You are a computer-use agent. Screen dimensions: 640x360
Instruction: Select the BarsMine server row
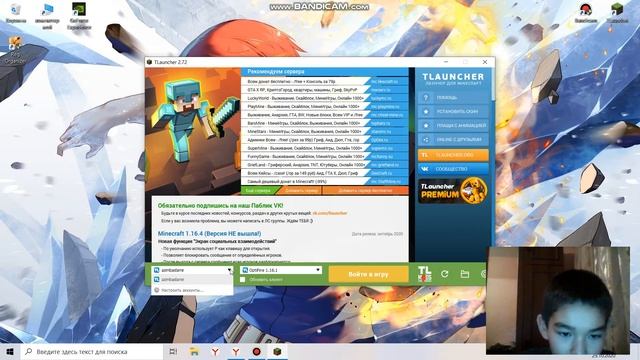click(x=324, y=123)
